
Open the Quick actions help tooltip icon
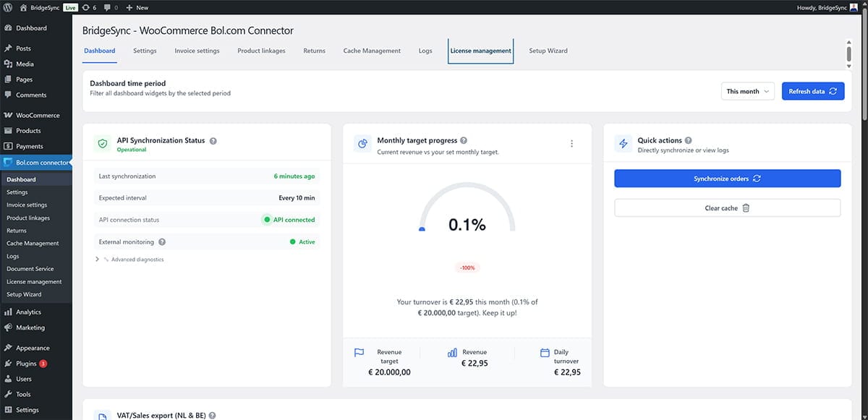tap(687, 140)
